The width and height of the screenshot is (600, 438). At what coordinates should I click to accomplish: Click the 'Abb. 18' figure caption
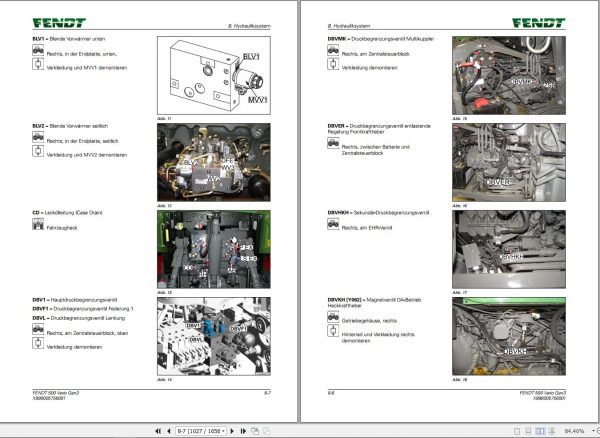point(460,380)
